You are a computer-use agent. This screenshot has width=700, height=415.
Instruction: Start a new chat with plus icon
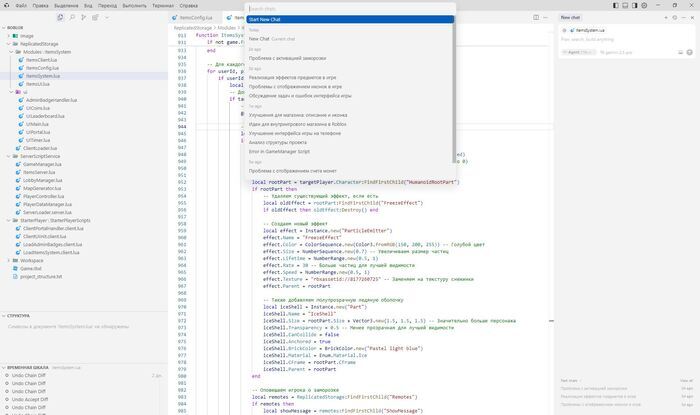pyautogui.click(x=666, y=17)
